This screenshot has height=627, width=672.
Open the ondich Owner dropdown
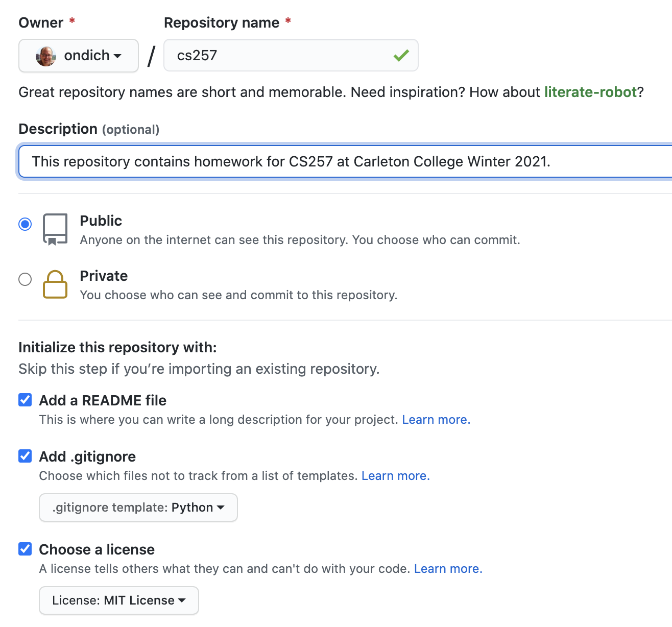[79, 56]
